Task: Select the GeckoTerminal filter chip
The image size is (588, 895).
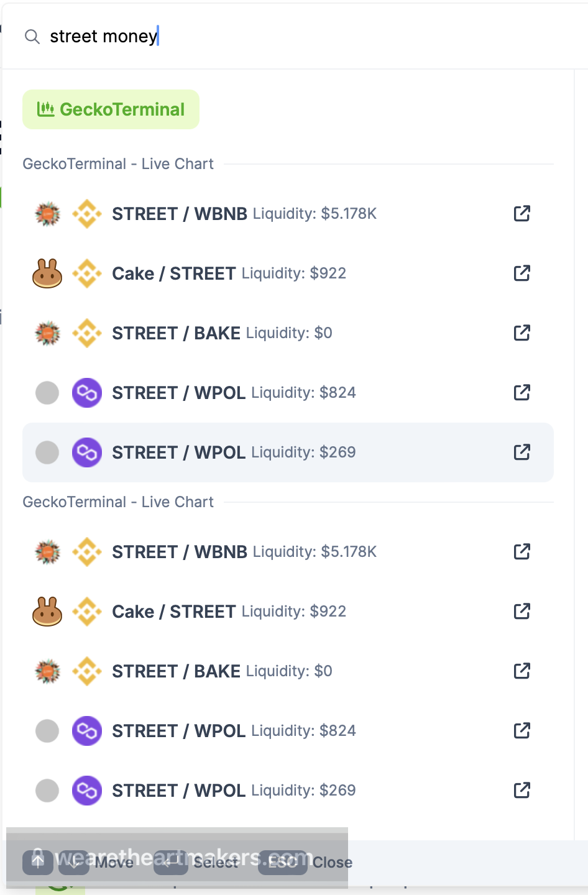Action: pos(111,109)
